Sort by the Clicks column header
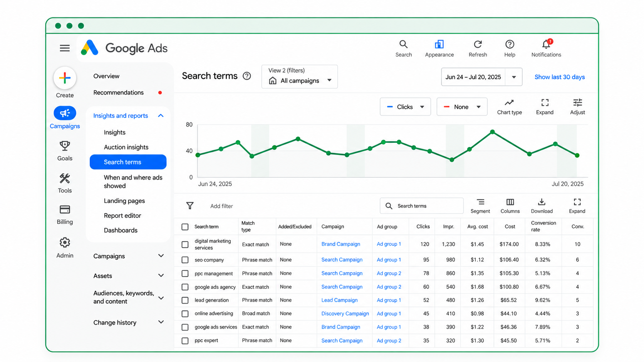Screen dimensions: 644x362 coord(423,227)
